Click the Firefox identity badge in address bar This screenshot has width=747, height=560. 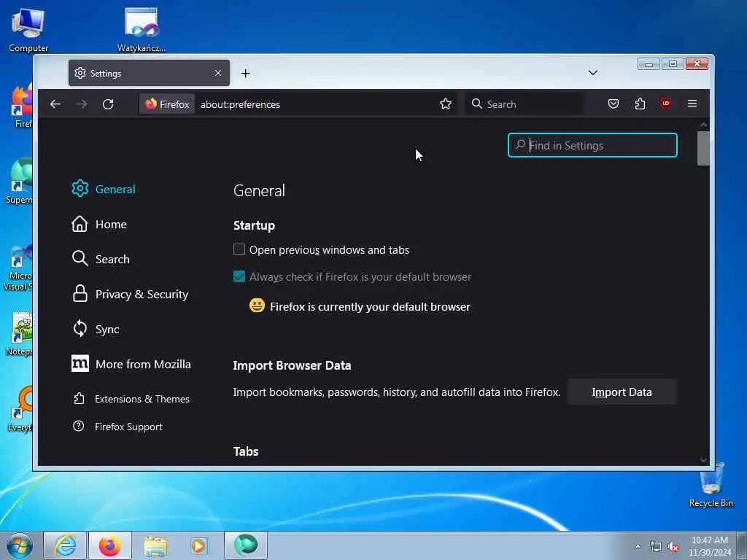pyautogui.click(x=167, y=104)
